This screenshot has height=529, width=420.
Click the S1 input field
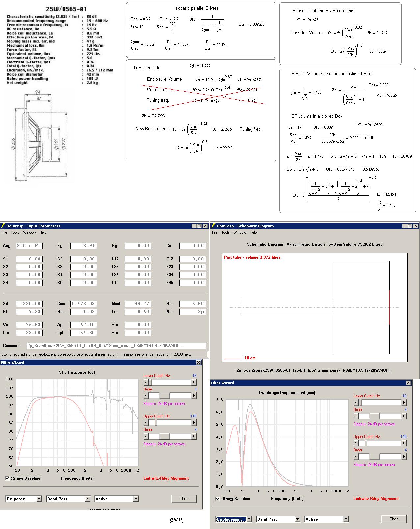(x=29, y=259)
